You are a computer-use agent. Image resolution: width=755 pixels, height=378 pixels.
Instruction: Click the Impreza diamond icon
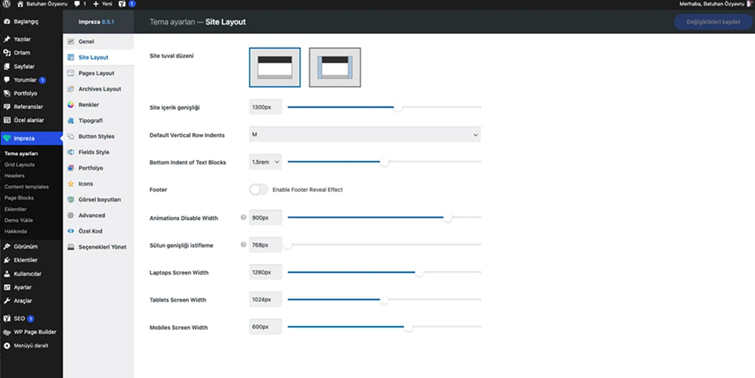7,138
